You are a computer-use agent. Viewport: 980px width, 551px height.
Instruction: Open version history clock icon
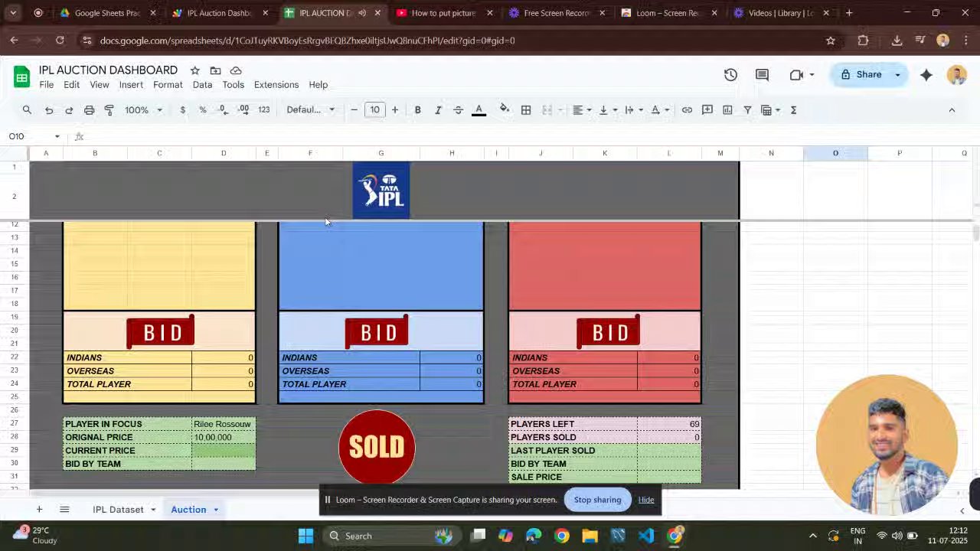(x=730, y=74)
